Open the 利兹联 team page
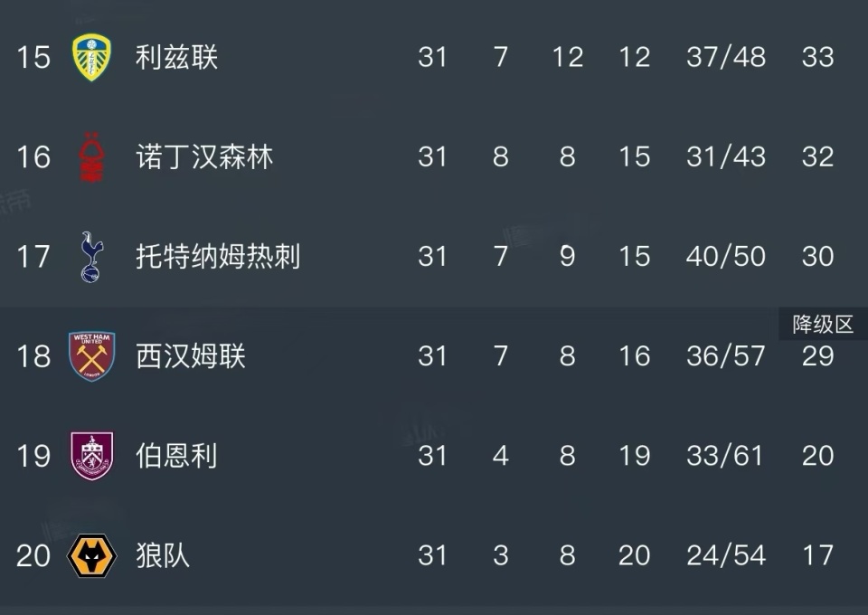The image size is (868, 615). point(177,57)
